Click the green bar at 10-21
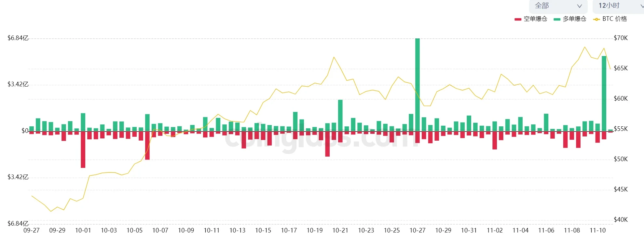 pyautogui.click(x=340, y=115)
